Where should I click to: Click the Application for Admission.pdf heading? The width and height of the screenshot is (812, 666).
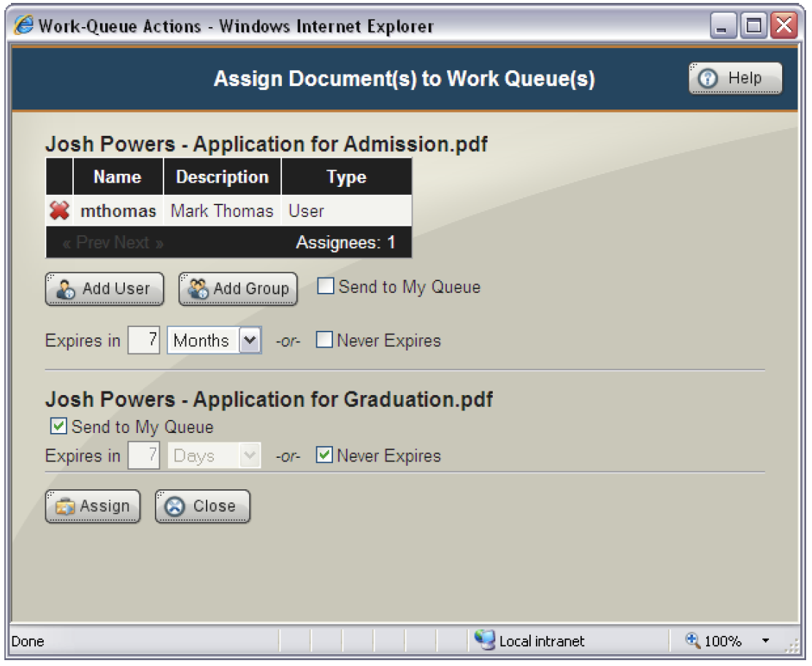[267, 144]
